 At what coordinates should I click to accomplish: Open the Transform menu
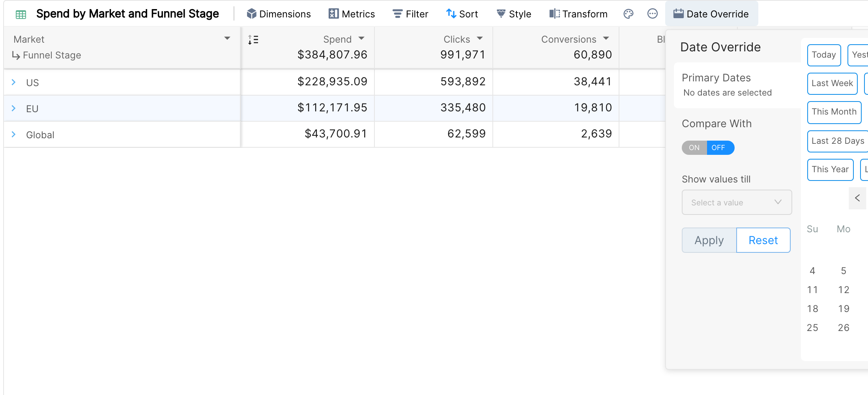578,14
